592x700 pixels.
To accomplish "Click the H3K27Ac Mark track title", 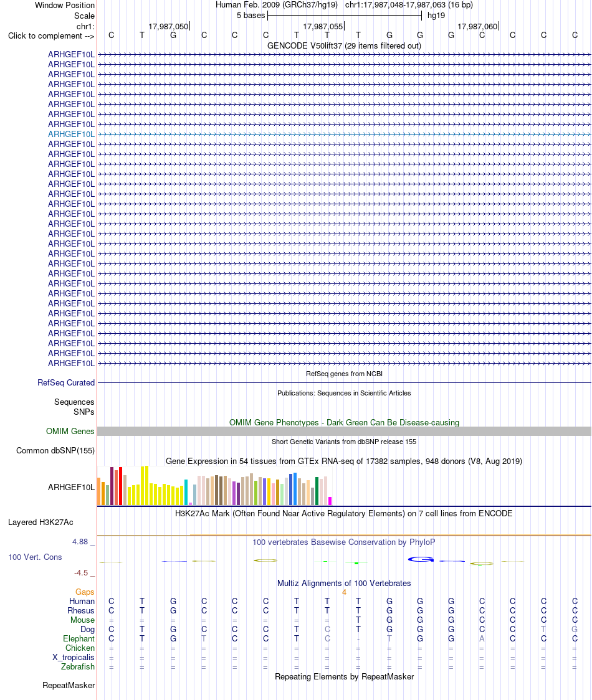I will (x=344, y=513).
